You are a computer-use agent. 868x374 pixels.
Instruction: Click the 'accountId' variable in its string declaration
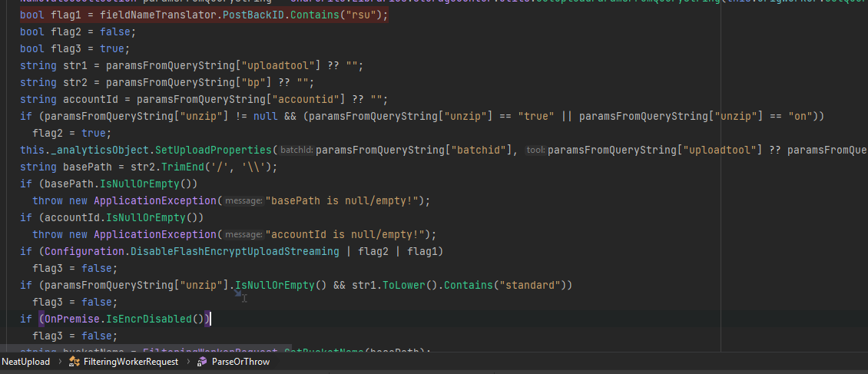[x=91, y=100]
